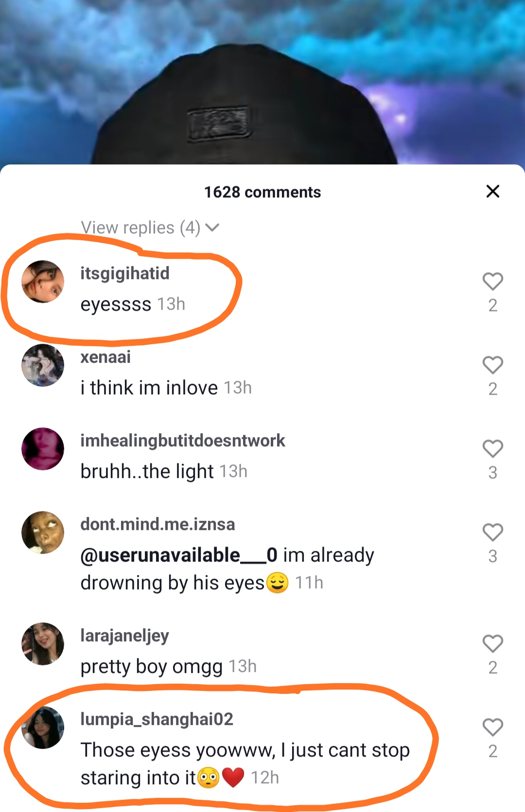Tap the video area above comments
Image resolution: width=525 pixels, height=812 pixels.
(x=262, y=82)
